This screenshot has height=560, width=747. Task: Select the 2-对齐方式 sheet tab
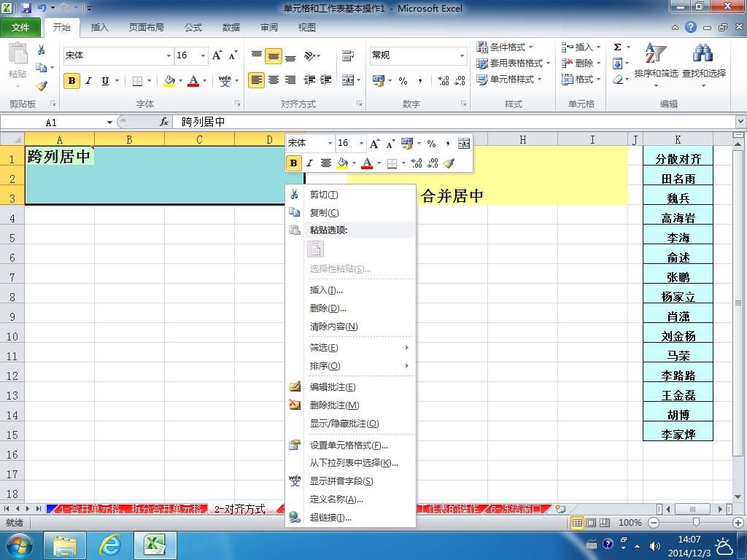[x=239, y=509]
